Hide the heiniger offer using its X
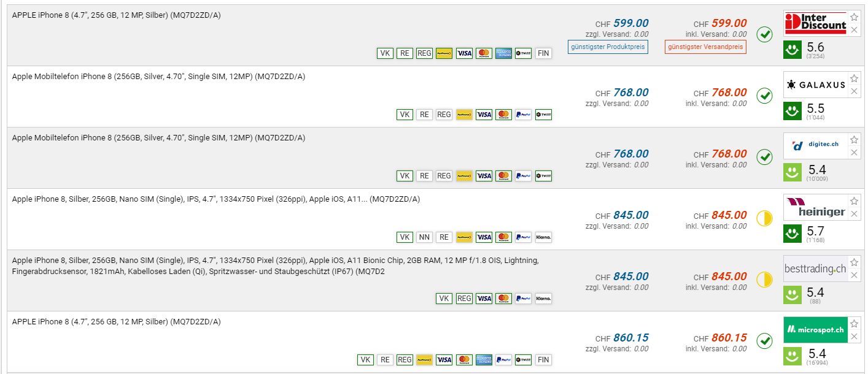Image resolution: width=868 pixels, height=374 pixels. pyautogui.click(x=854, y=214)
